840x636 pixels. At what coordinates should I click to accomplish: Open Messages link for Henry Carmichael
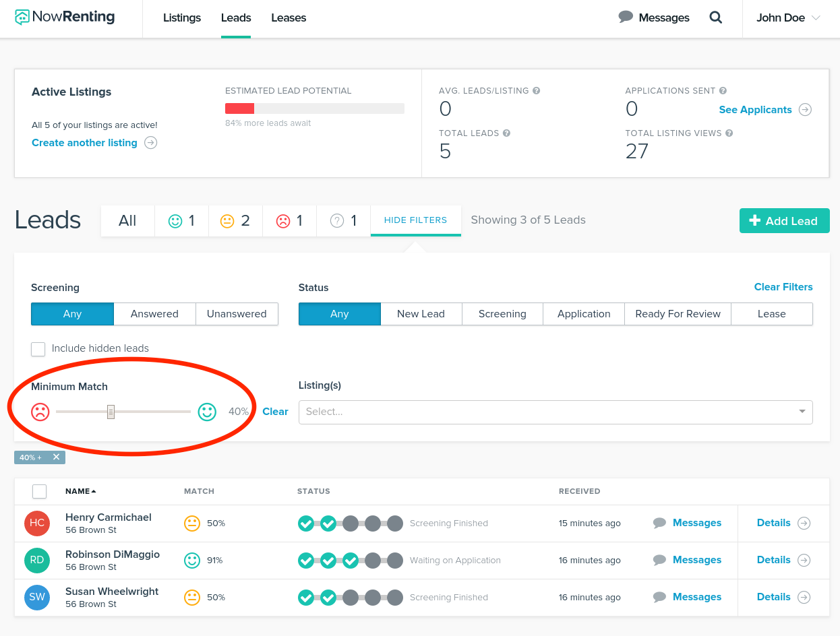tap(697, 523)
